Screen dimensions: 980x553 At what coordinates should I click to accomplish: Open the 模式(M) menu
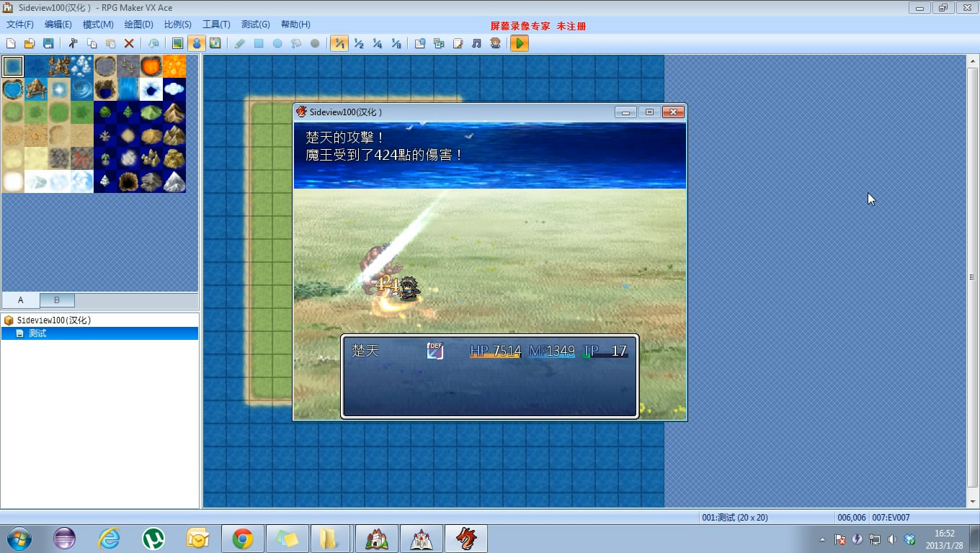98,24
